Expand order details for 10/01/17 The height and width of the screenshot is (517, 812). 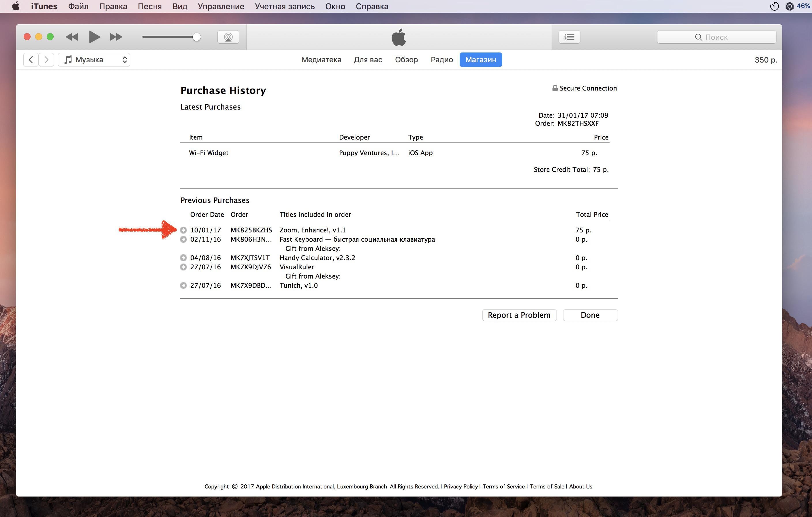click(183, 230)
